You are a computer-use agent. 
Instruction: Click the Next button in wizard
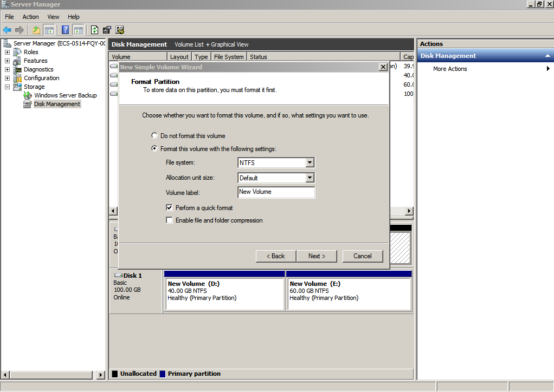click(317, 256)
